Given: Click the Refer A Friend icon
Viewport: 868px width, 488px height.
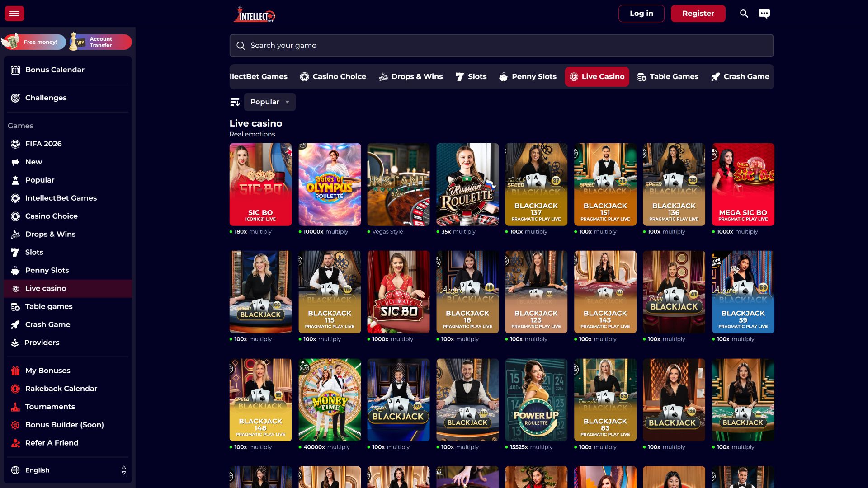Looking at the screenshot, I should tap(15, 443).
